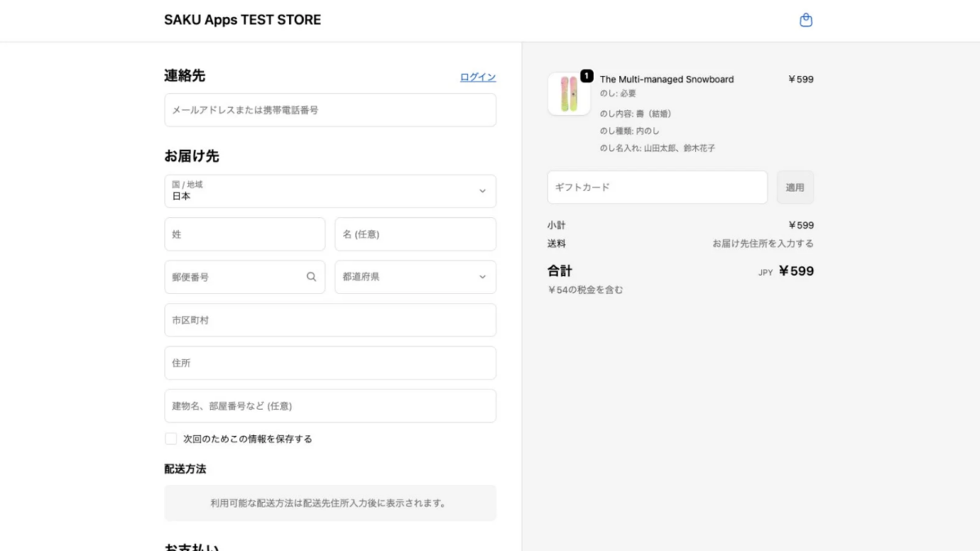Click the ¥54の税金を含む tax text

[x=586, y=288]
